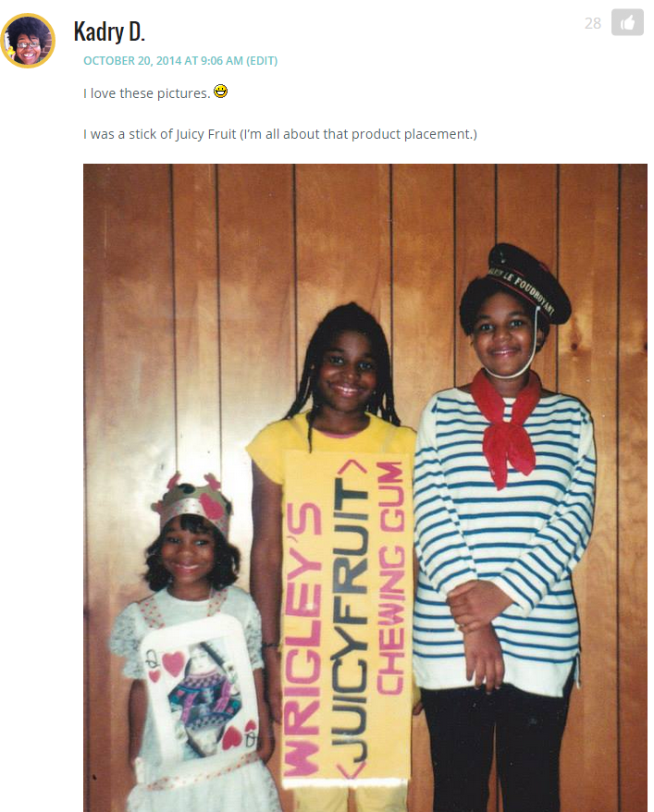Open the October 20, 2014 timestamp permalink
Screen dimensions: 654x812
[163, 61]
